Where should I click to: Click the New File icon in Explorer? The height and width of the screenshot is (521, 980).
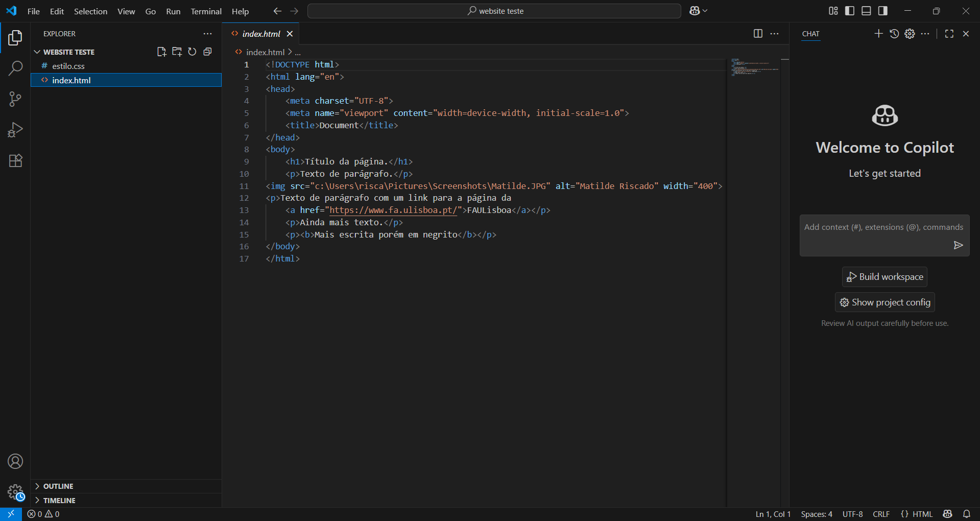tap(161, 52)
